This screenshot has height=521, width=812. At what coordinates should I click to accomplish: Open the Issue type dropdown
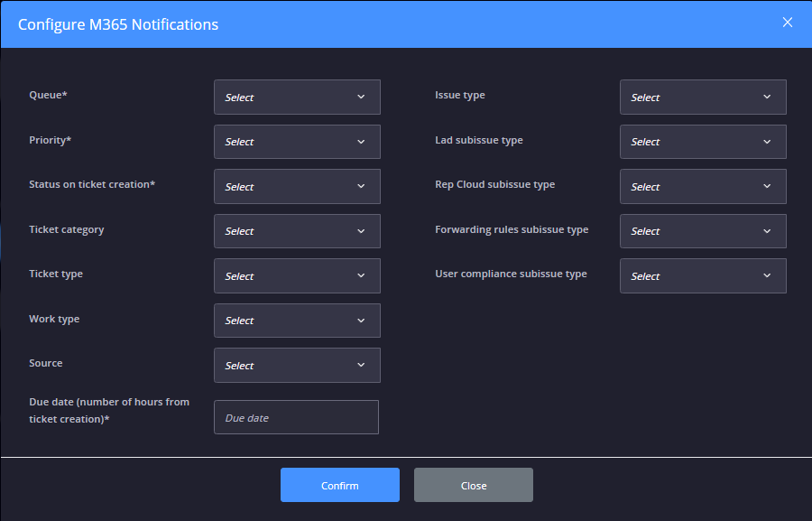703,97
